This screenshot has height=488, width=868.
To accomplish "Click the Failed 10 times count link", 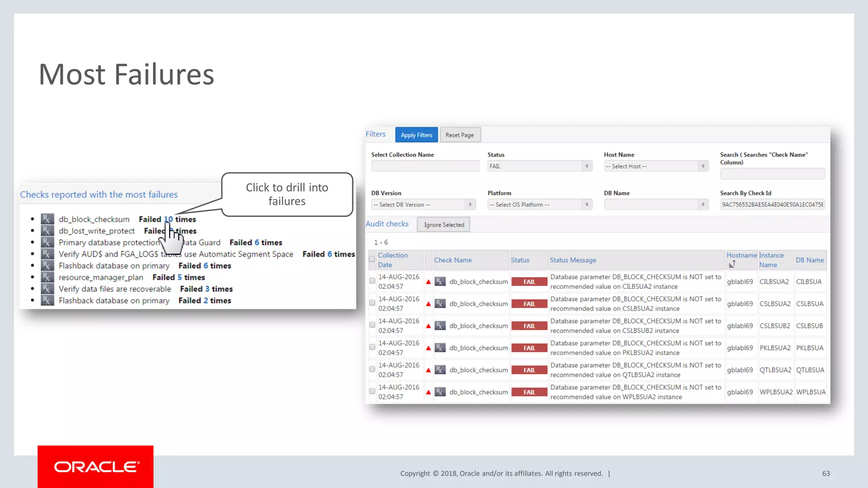I will (168, 219).
